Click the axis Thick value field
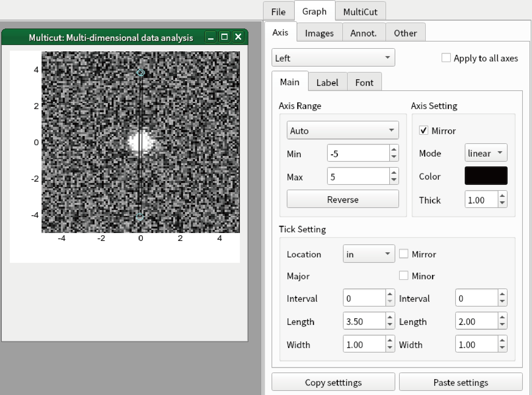The image size is (532, 395). (481, 200)
